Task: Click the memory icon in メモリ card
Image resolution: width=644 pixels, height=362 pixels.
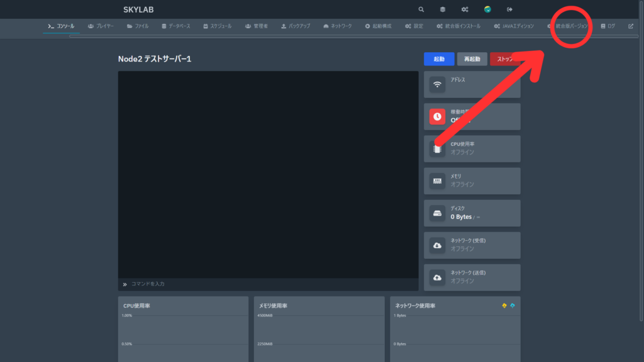Action: pos(437,181)
